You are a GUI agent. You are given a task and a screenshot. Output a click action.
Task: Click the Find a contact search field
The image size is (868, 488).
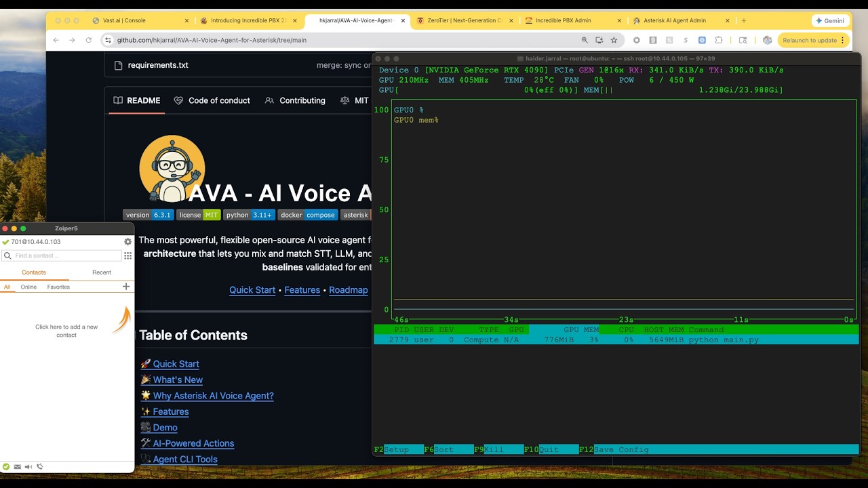[62, 256]
